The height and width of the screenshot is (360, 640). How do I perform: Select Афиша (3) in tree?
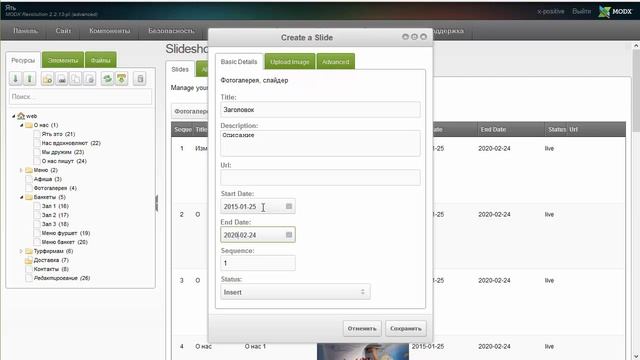tap(47, 179)
